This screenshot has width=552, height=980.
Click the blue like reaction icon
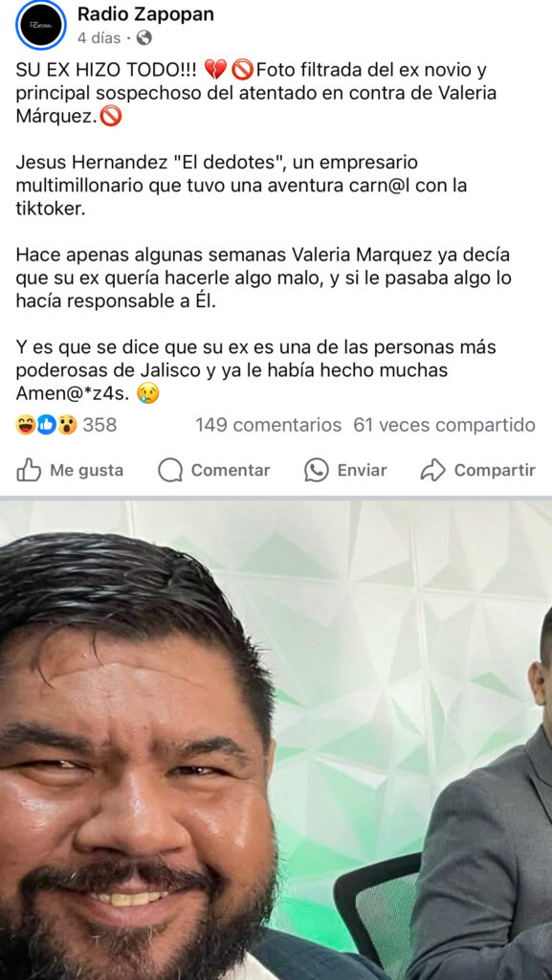[46, 426]
